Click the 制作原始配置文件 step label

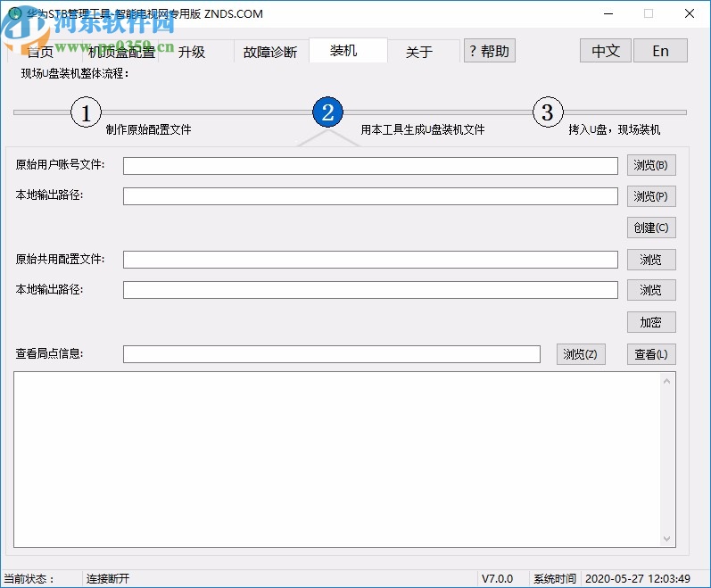[x=149, y=129]
